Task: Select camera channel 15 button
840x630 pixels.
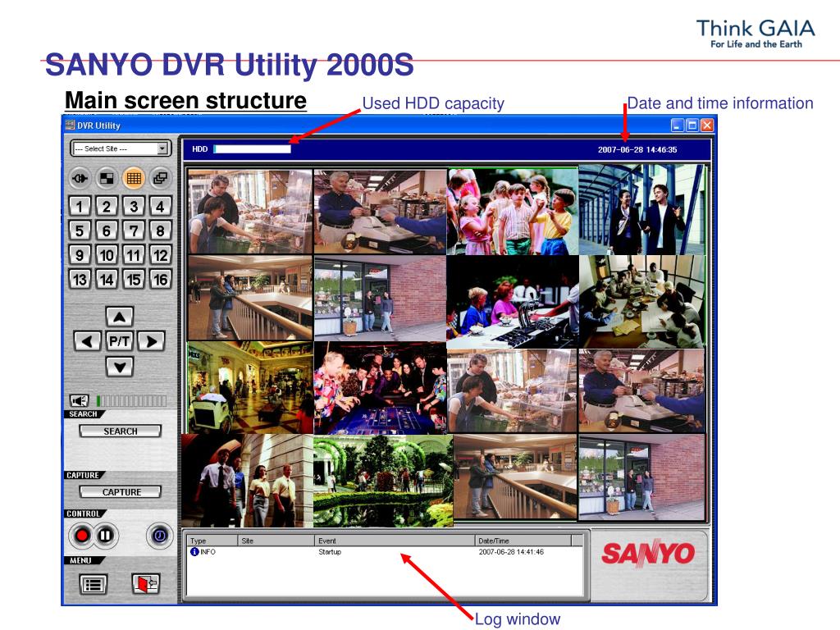Action: pyautogui.click(x=134, y=279)
